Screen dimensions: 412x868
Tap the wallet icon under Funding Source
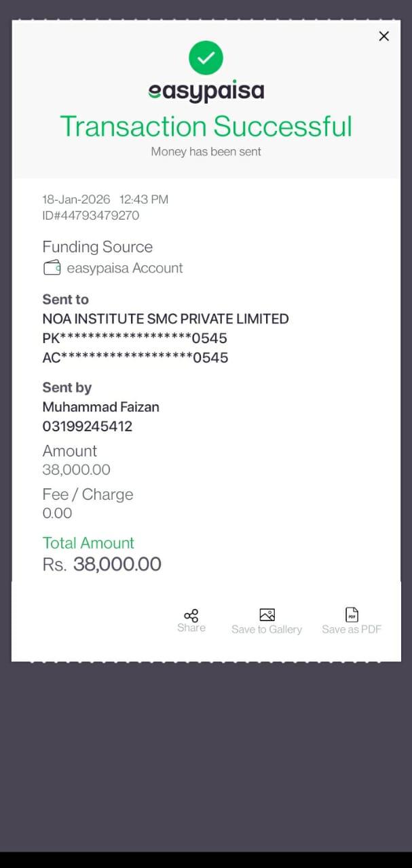coord(52,268)
